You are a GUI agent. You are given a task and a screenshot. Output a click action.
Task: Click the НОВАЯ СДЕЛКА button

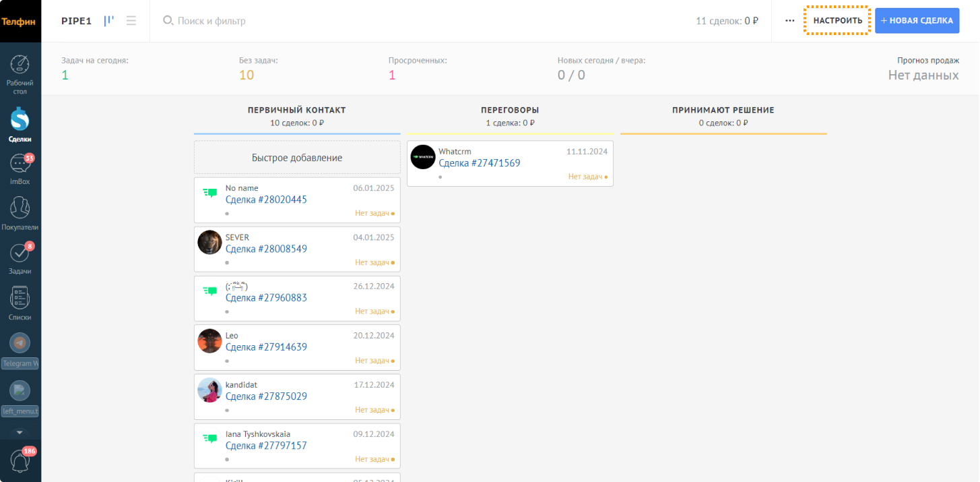917,21
